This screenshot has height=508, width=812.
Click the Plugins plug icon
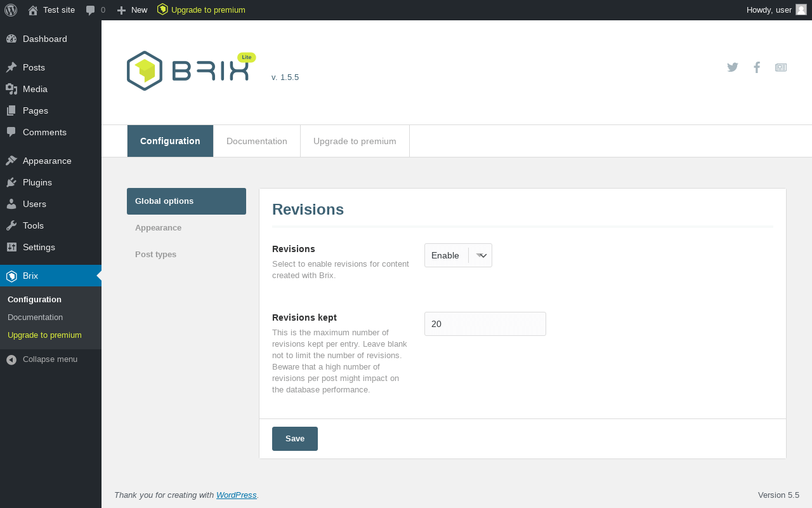[11, 182]
